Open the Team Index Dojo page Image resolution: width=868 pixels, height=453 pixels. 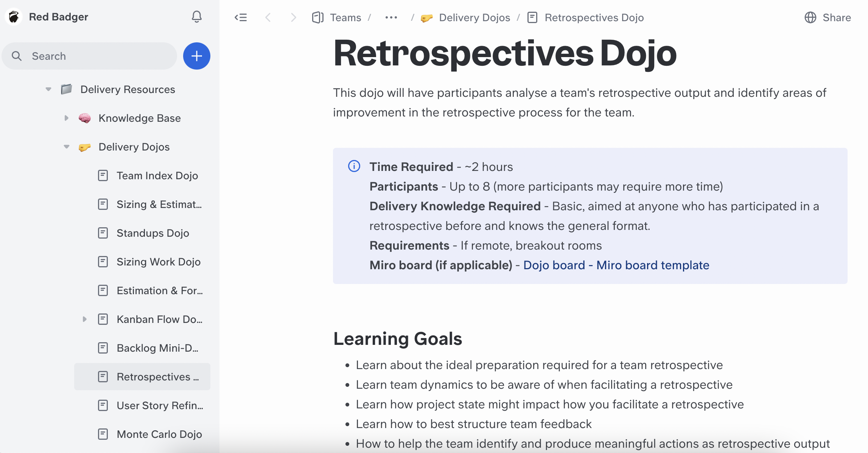pos(157,175)
